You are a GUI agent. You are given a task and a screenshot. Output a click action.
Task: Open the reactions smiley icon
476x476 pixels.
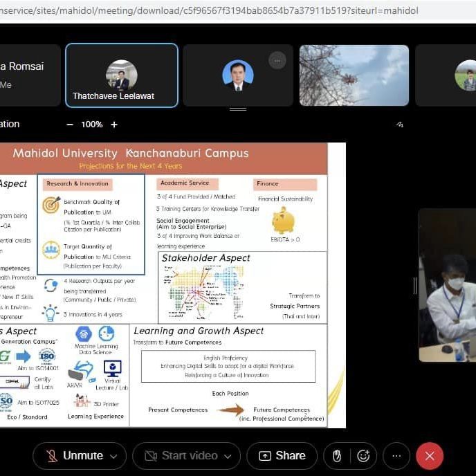363,456
